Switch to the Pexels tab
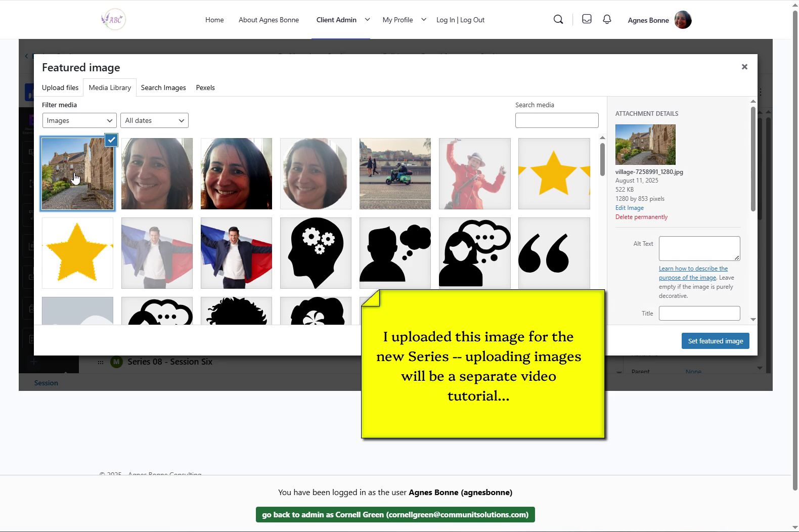Viewport: 799px width, 532px height. [x=205, y=87]
